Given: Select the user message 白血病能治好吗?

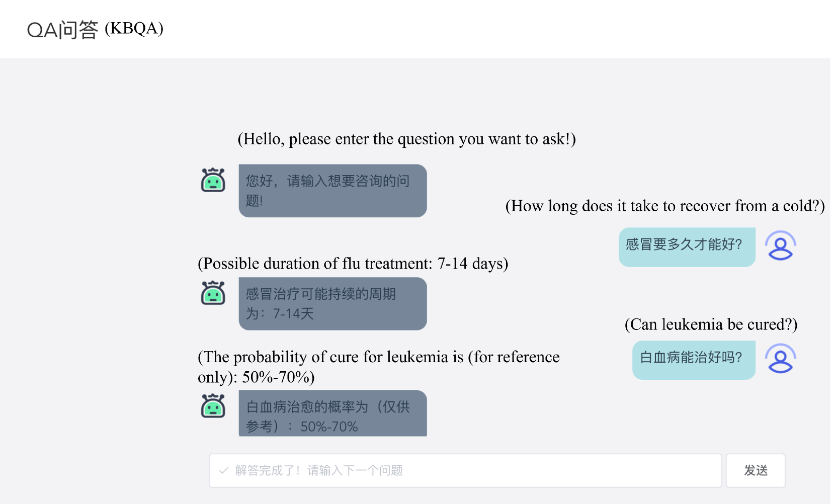Looking at the screenshot, I should 694,360.
